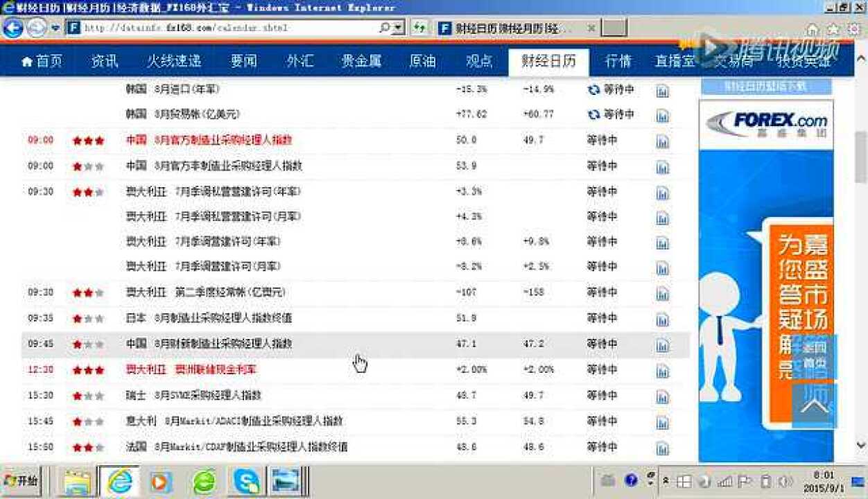Click the 财经日历数据下载 button

(765, 87)
